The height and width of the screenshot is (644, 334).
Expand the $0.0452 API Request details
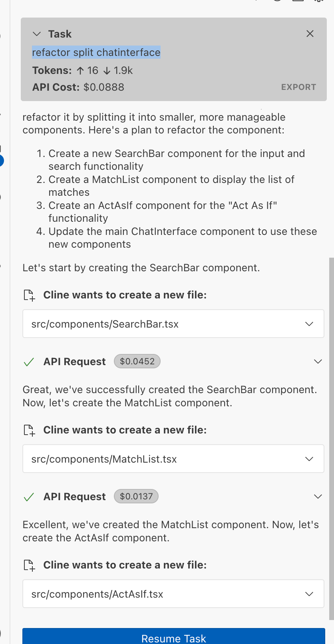[318, 362]
